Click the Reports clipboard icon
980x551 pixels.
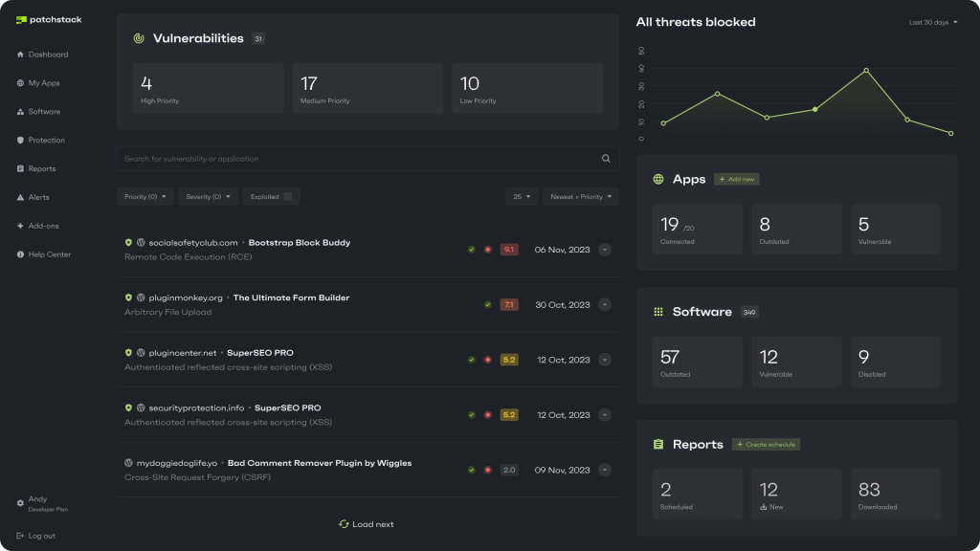click(658, 445)
